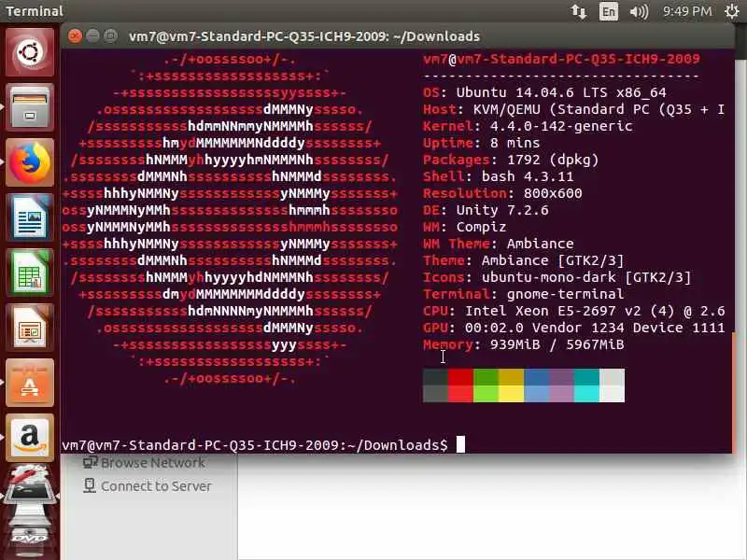Click 'ubuntu-mono-dark [GTK2/3]' icons value

pos(586,277)
